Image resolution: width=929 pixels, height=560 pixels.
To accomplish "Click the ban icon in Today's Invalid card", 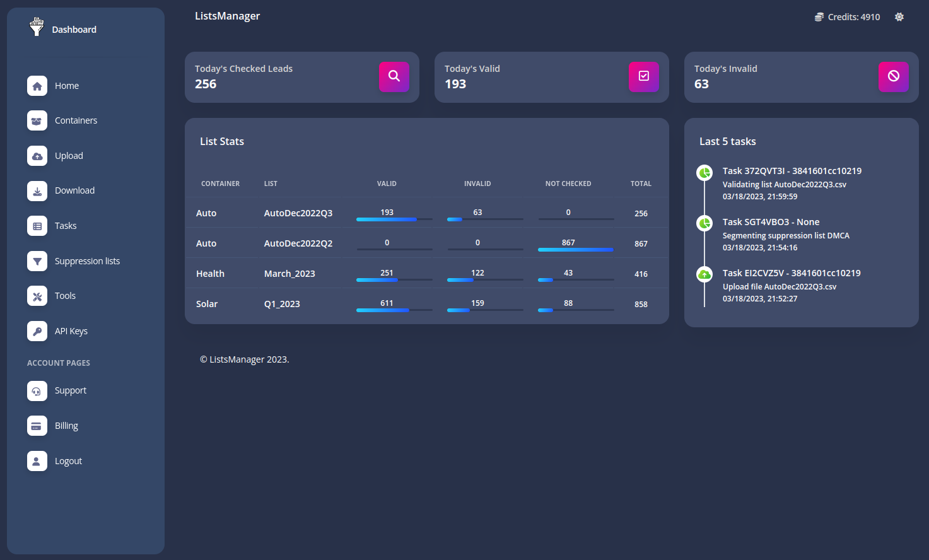I will pyautogui.click(x=894, y=76).
